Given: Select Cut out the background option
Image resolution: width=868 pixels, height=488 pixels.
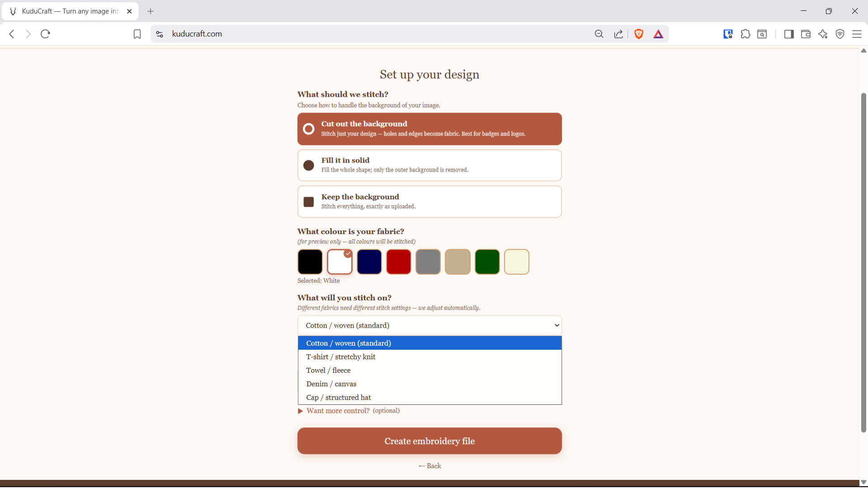Looking at the screenshot, I should pyautogui.click(x=429, y=129).
